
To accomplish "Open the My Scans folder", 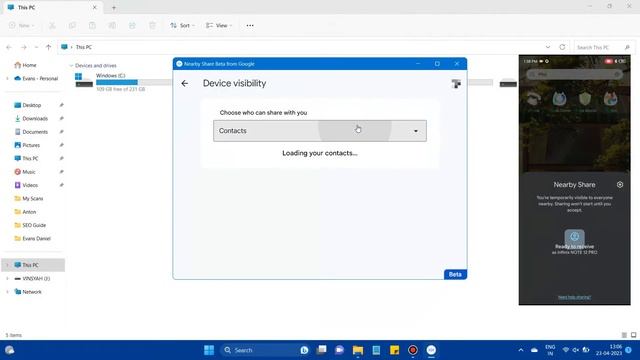I will (x=33, y=198).
